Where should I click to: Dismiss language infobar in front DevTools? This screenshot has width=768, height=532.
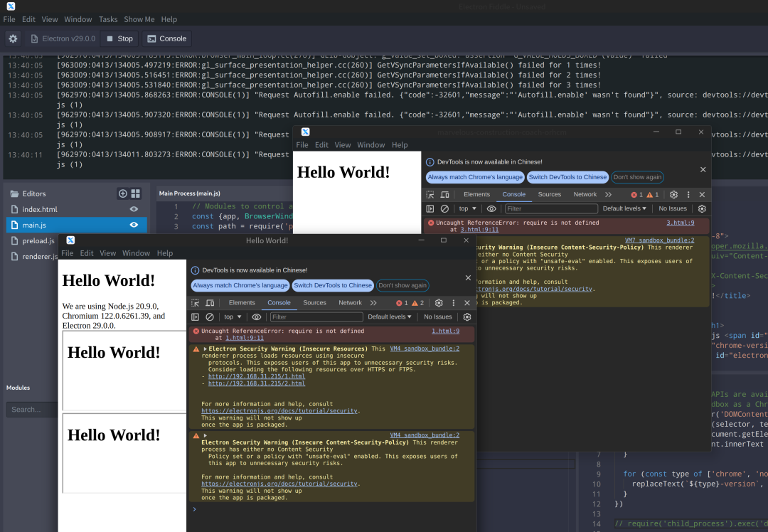468,278
